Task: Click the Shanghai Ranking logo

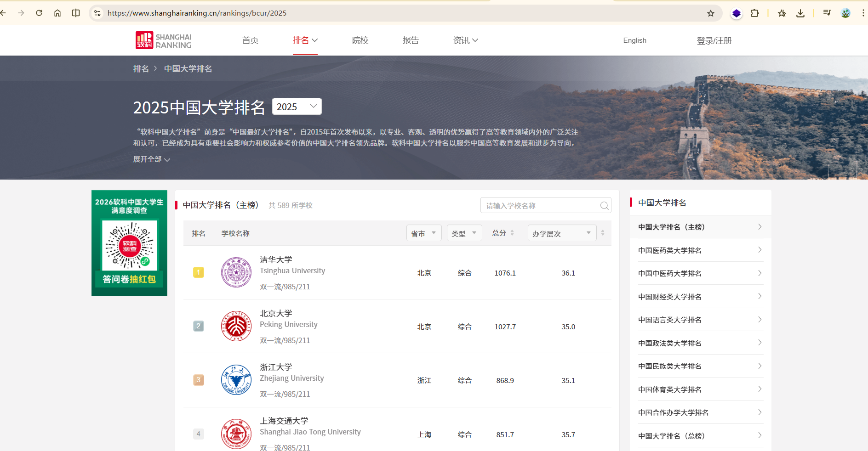Action: [164, 40]
